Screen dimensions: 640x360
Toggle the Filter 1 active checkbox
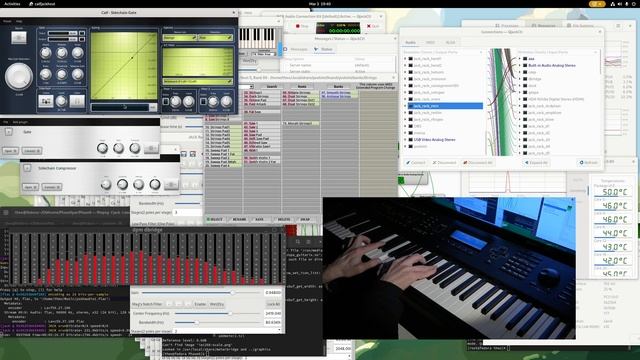click(x=166, y=101)
